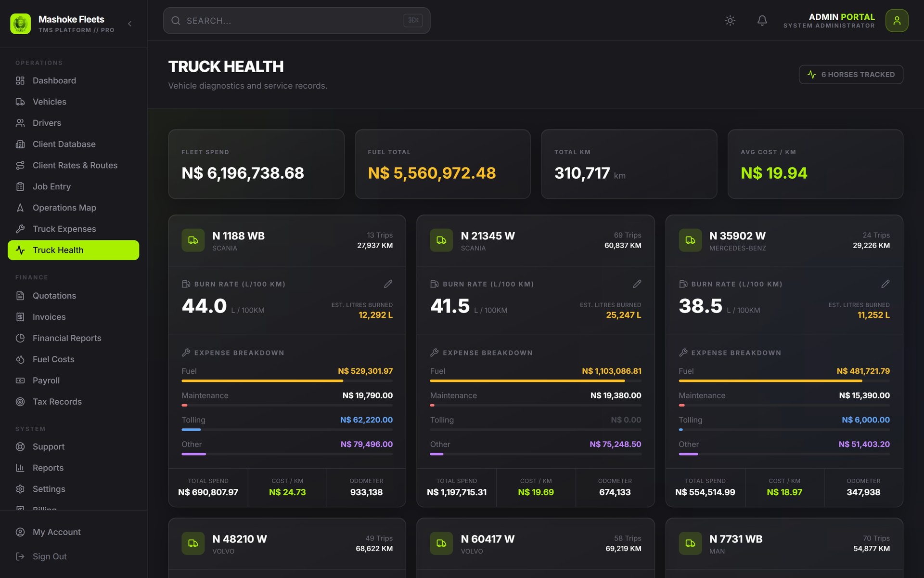The image size is (924, 578).
Task: Edit burn rate for N 35902 W
Action: pos(885,284)
